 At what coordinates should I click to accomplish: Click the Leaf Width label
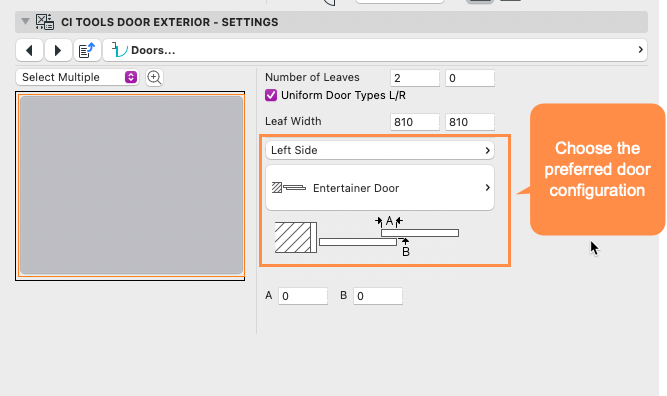tap(293, 121)
